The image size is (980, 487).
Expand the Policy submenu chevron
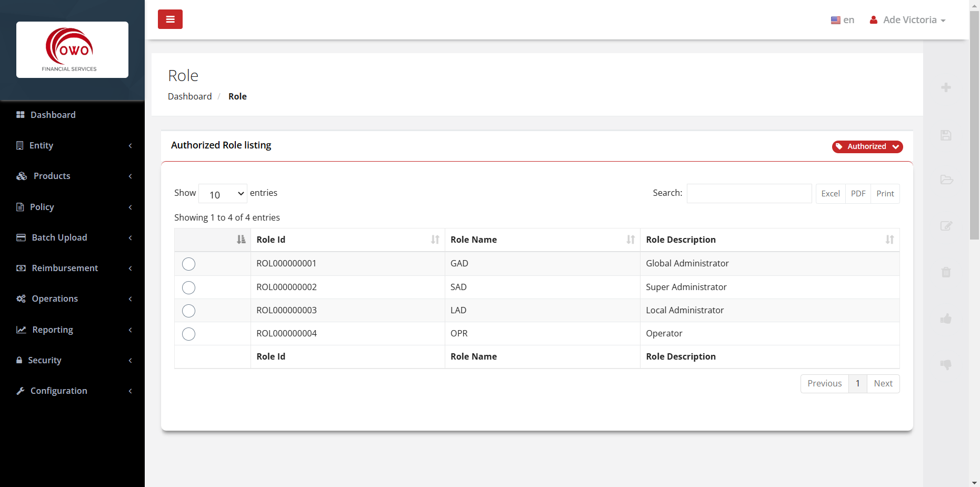tap(130, 207)
